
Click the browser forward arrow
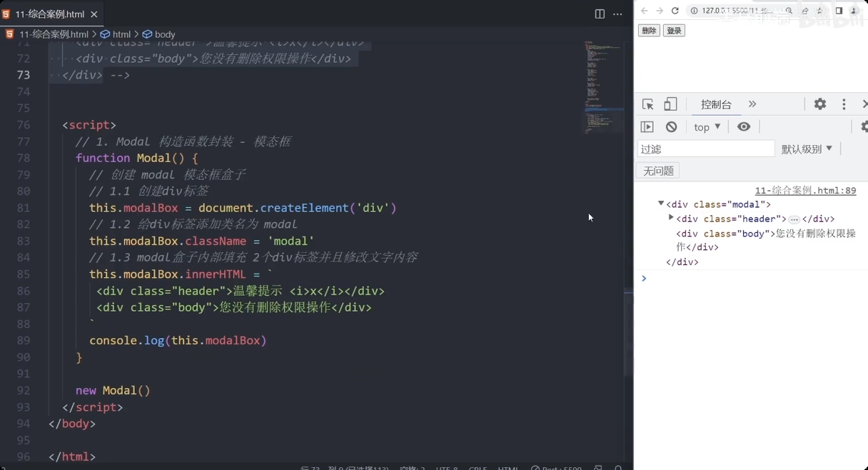click(660, 11)
